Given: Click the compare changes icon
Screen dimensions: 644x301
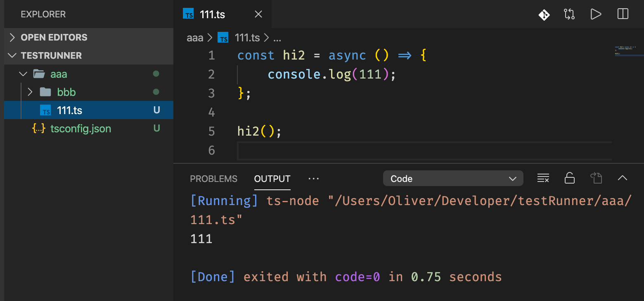Looking at the screenshot, I should pos(569,14).
